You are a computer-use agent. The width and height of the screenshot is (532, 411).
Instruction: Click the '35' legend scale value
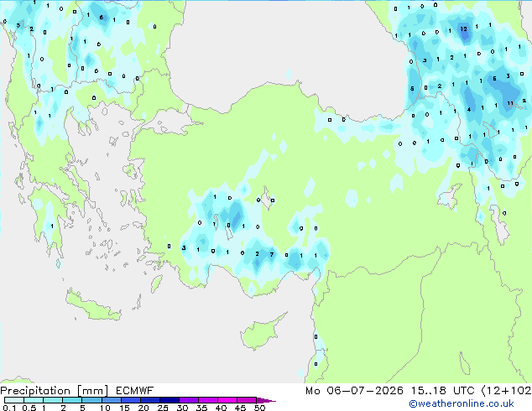coord(201,408)
